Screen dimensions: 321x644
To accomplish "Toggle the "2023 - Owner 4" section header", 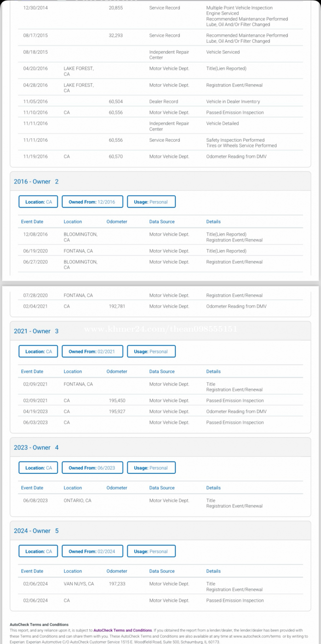I will [x=36, y=448].
